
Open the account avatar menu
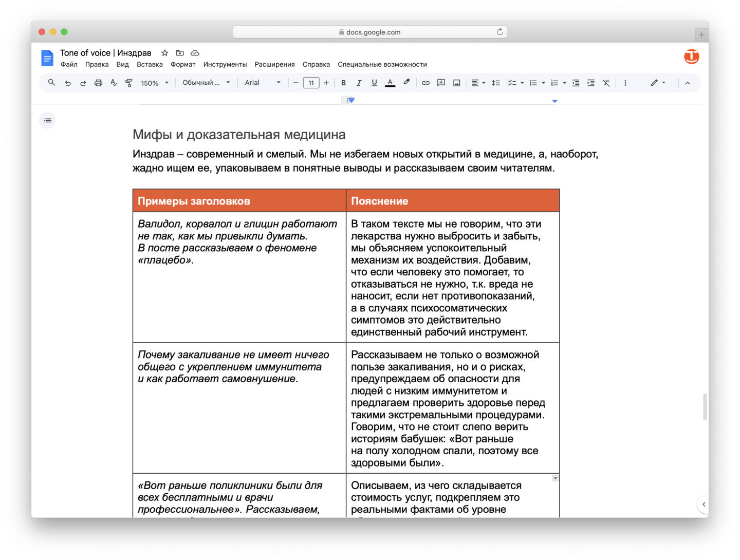(691, 57)
